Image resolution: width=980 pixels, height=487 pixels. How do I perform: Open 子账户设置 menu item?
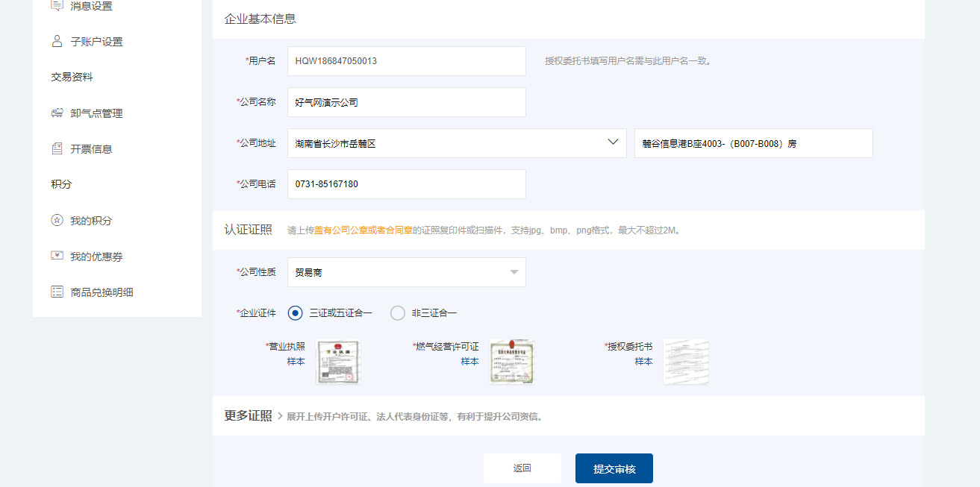(96, 42)
